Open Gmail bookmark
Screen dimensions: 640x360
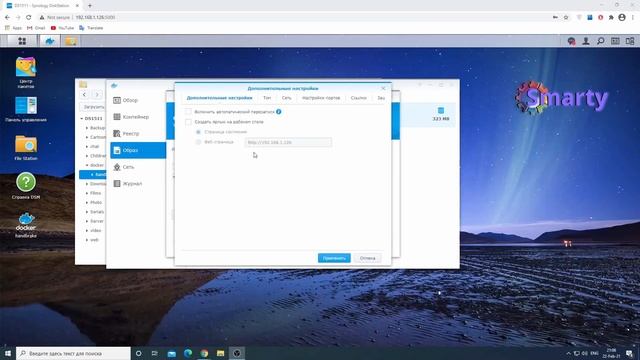click(x=36, y=28)
